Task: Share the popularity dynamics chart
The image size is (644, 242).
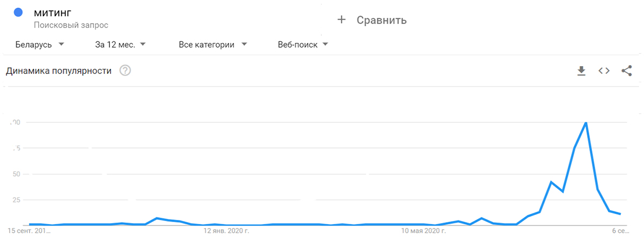Action: coord(626,71)
